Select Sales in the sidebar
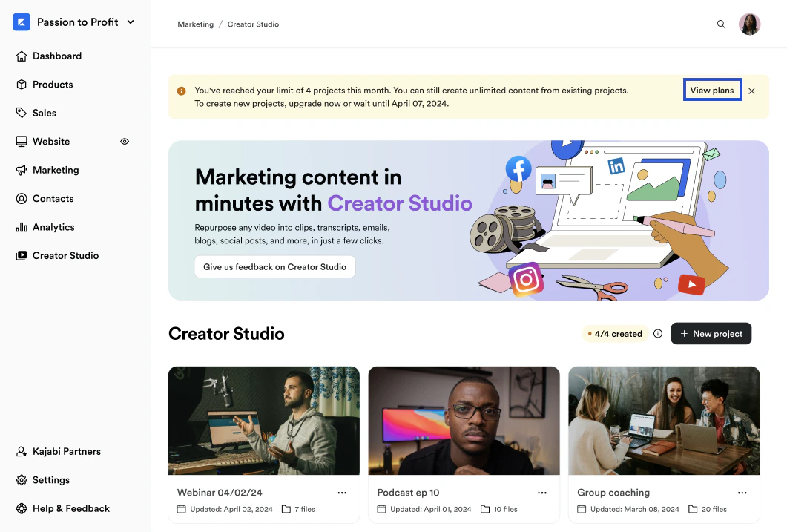This screenshot has width=787, height=532. [x=45, y=113]
